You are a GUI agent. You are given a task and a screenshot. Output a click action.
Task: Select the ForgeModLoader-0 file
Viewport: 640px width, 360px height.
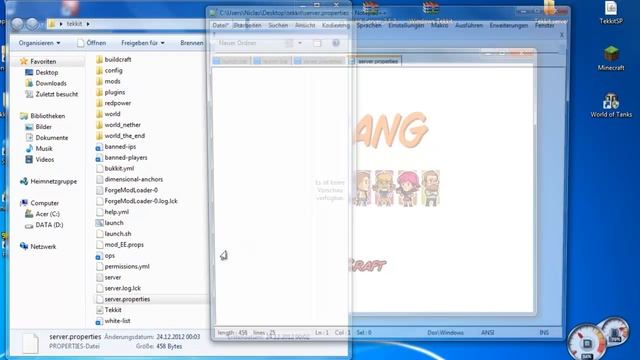(x=127, y=190)
